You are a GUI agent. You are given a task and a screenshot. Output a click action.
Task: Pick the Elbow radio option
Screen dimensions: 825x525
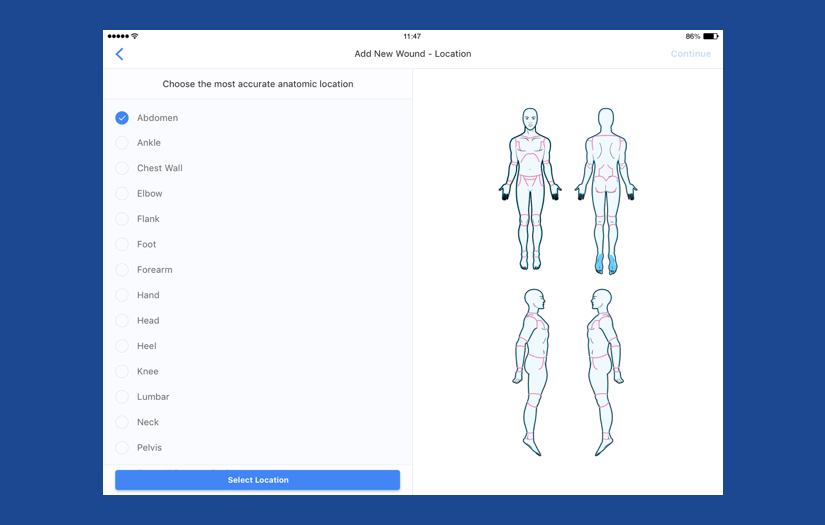coord(122,194)
